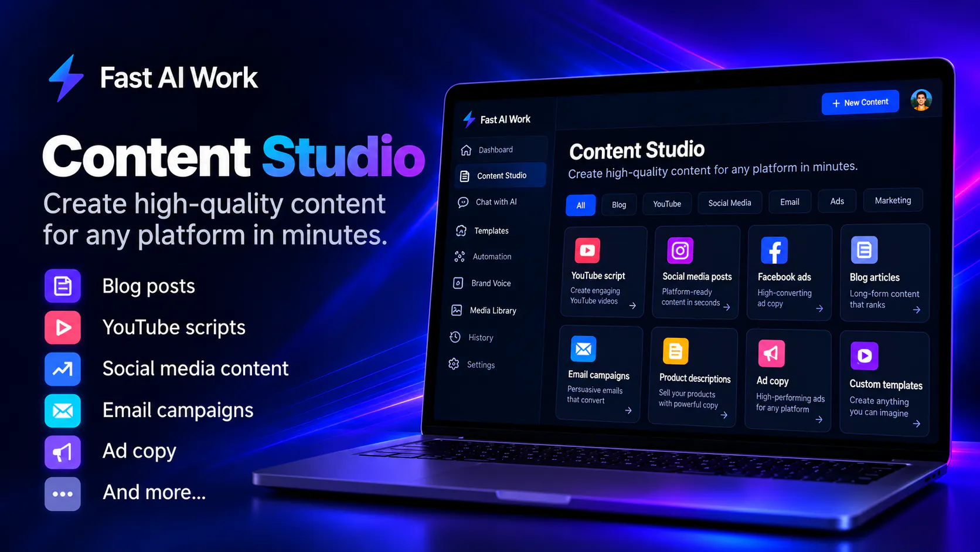This screenshot has height=552, width=980.
Task: Click the Facebook icon on Facebook ads card
Action: tap(774, 251)
